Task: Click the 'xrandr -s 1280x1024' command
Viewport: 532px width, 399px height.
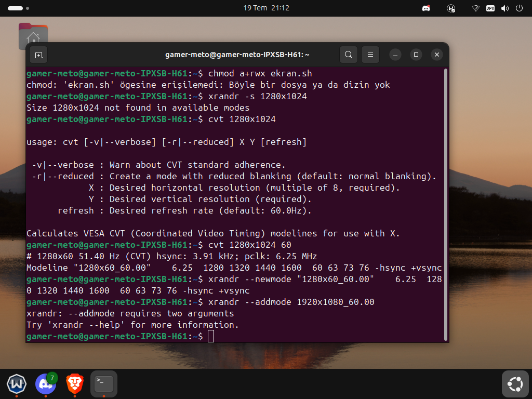Action: (258, 96)
